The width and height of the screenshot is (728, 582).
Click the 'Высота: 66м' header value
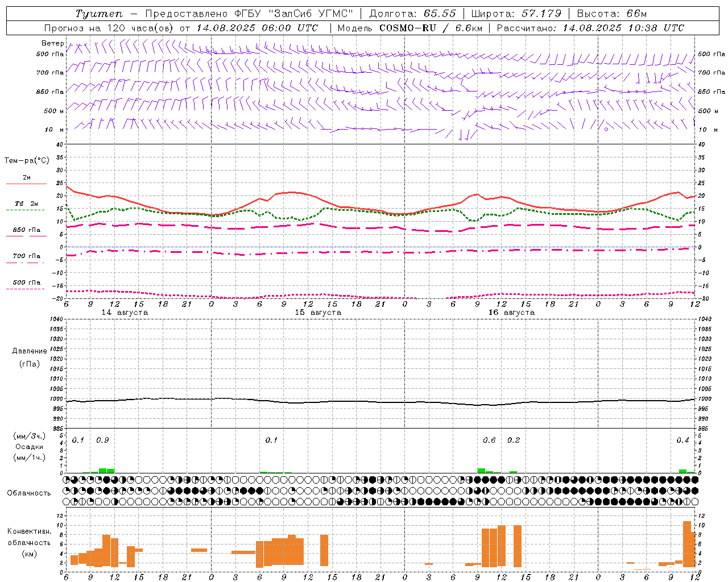[x=612, y=14]
